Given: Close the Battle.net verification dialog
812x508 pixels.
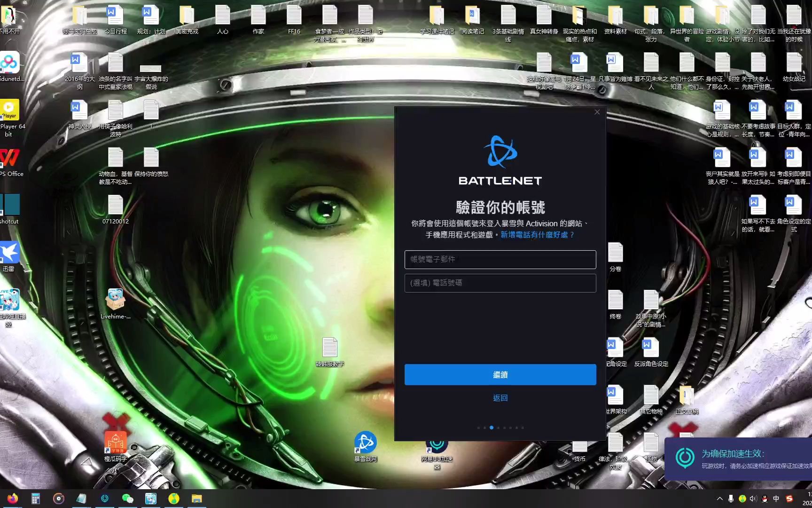Looking at the screenshot, I should (597, 112).
